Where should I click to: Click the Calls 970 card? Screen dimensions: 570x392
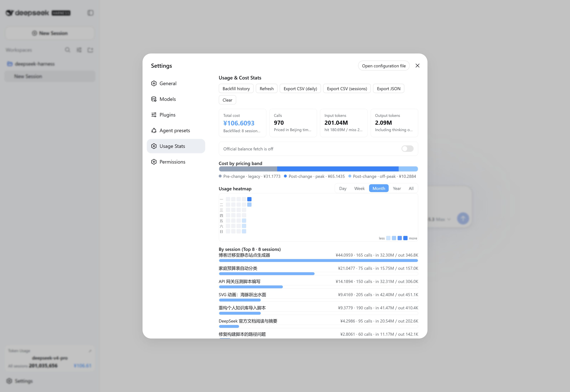[293, 123]
